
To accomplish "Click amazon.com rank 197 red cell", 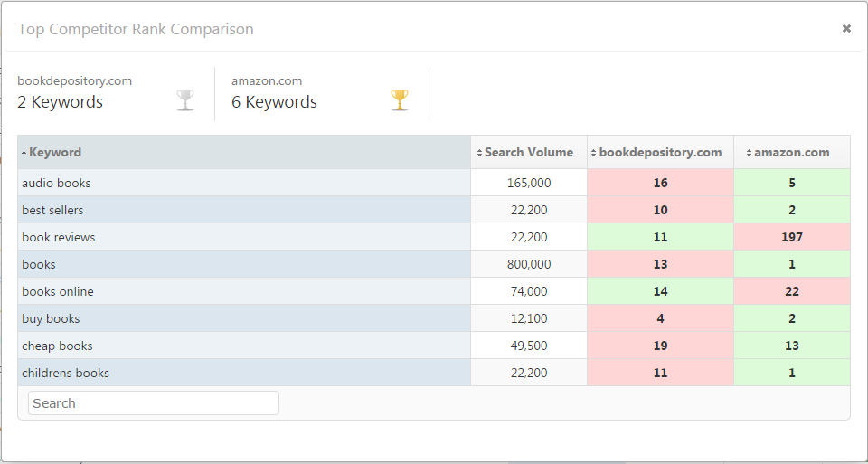I will [x=791, y=237].
